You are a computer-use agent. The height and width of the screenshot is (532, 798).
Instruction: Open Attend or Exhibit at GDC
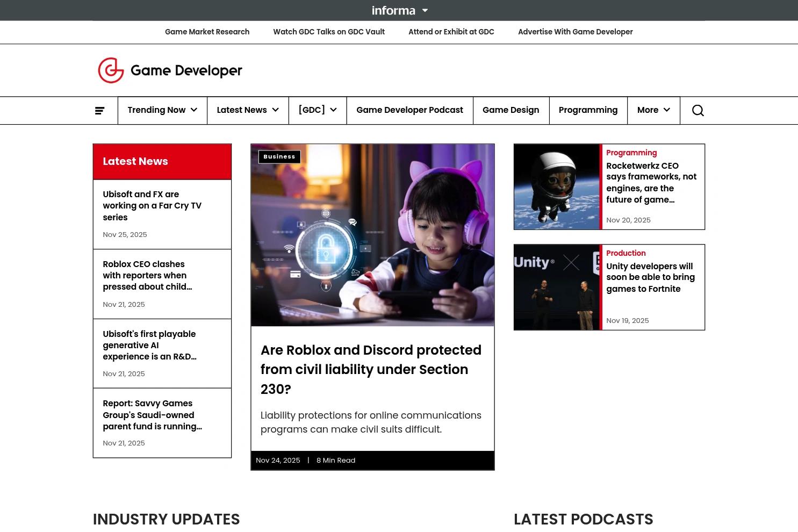[451, 32]
